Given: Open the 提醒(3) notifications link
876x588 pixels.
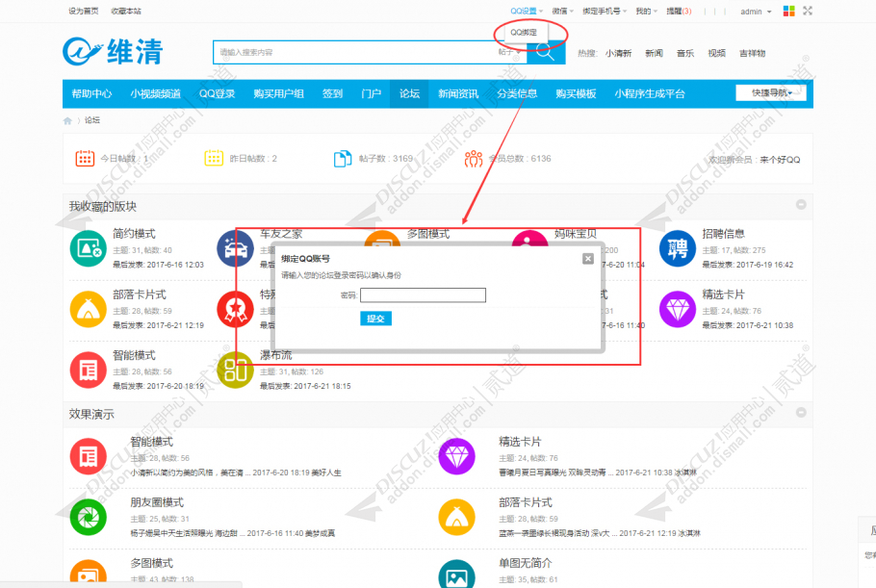Looking at the screenshot, I should 679,12.
